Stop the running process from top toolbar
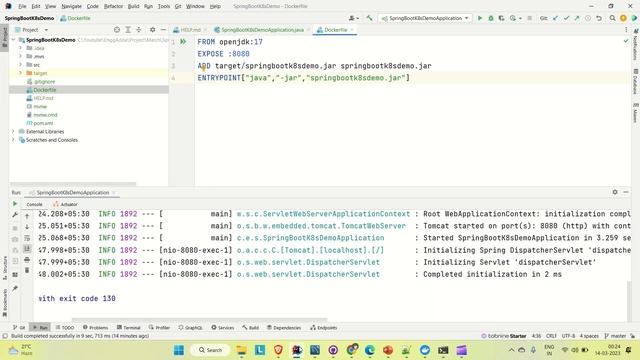The height and width of the screenshot is (360, 640). coord(529,18)
